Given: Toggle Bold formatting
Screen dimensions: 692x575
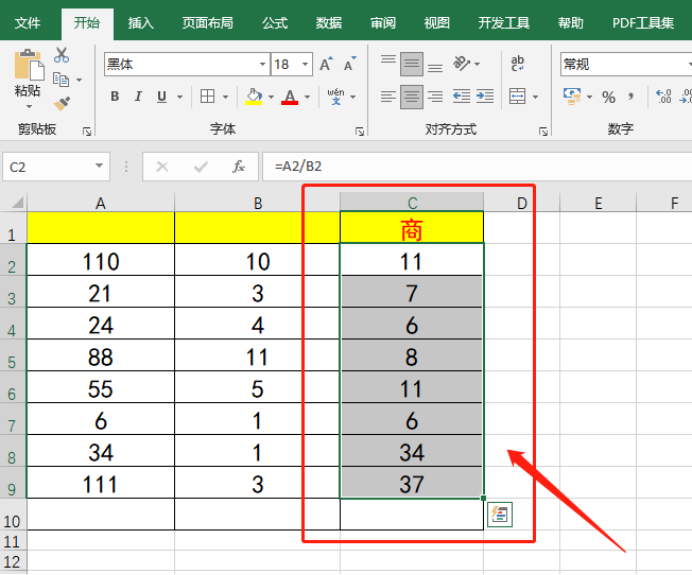Looking at the screenshot, I should coord(115,96).
